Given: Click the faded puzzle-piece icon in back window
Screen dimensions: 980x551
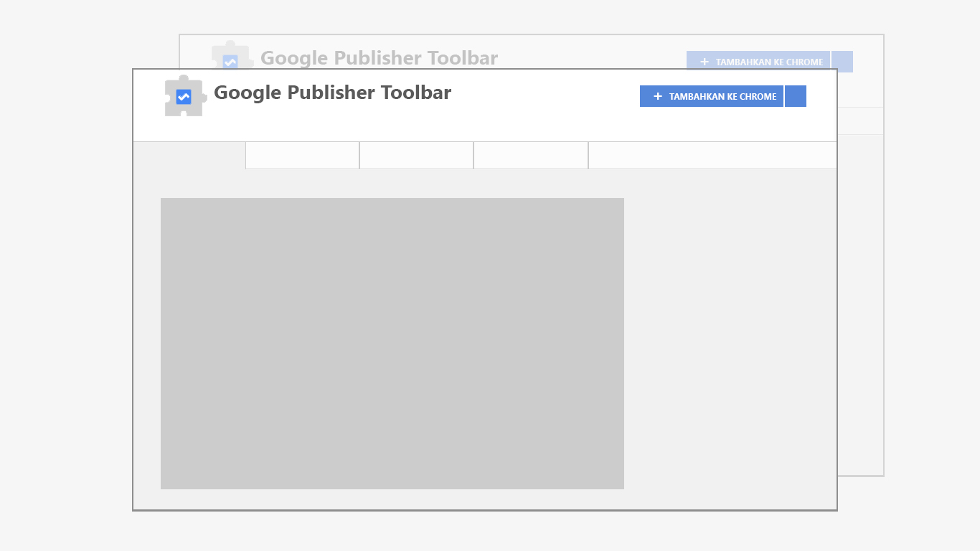Looking at the screenshot, I should pyautogui.click(x=232, y=55).
